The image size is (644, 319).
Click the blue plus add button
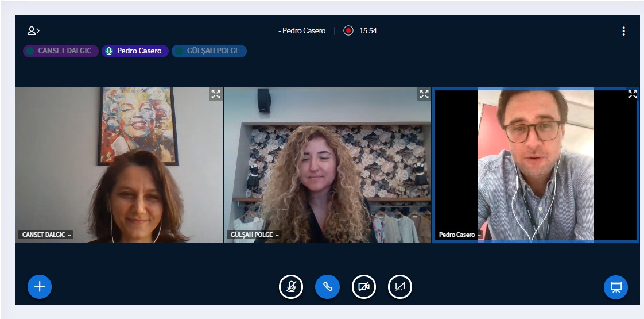40,286
